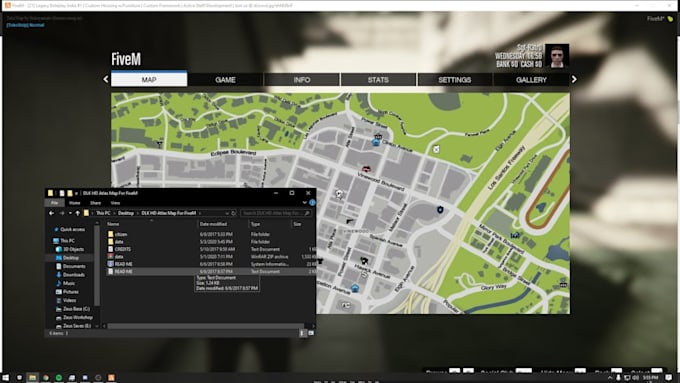Select 3D Objects in navigation pane
The width and height of the screenshot is (680, 383).
click(x=73, y=249)
